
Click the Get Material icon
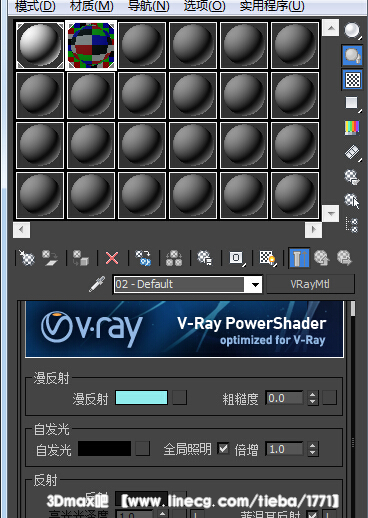[27, 258]
